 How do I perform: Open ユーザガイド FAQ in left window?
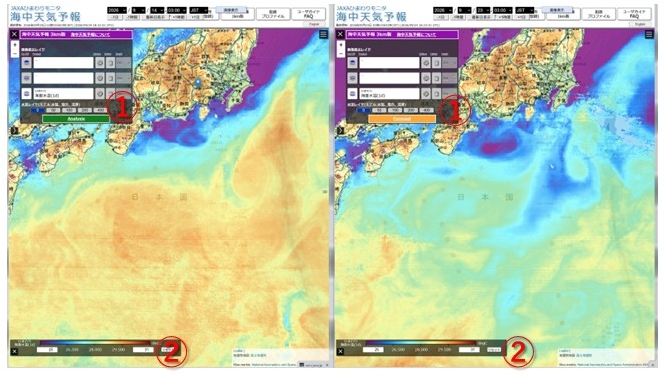coord(308,14)
